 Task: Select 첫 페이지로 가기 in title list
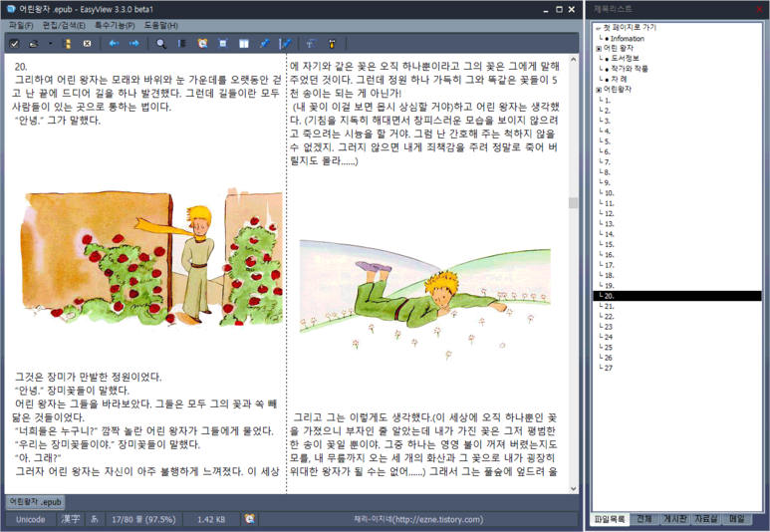point(630,28)
